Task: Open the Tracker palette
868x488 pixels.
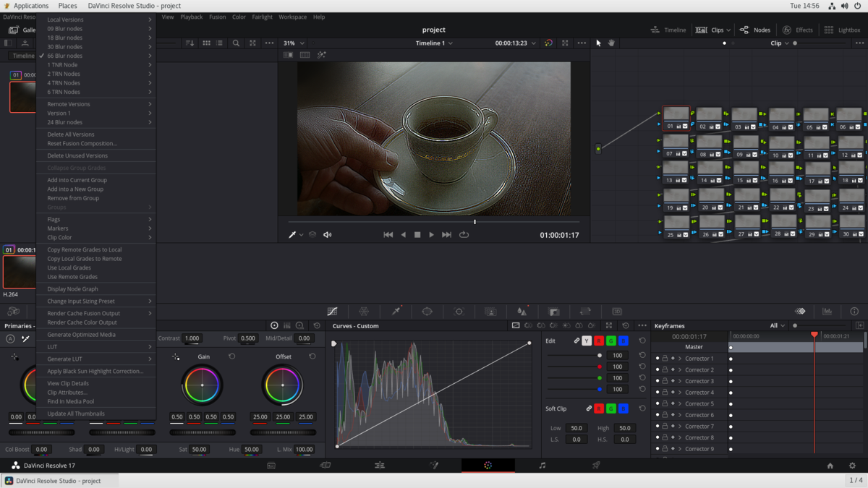Action: pos(459,312)
